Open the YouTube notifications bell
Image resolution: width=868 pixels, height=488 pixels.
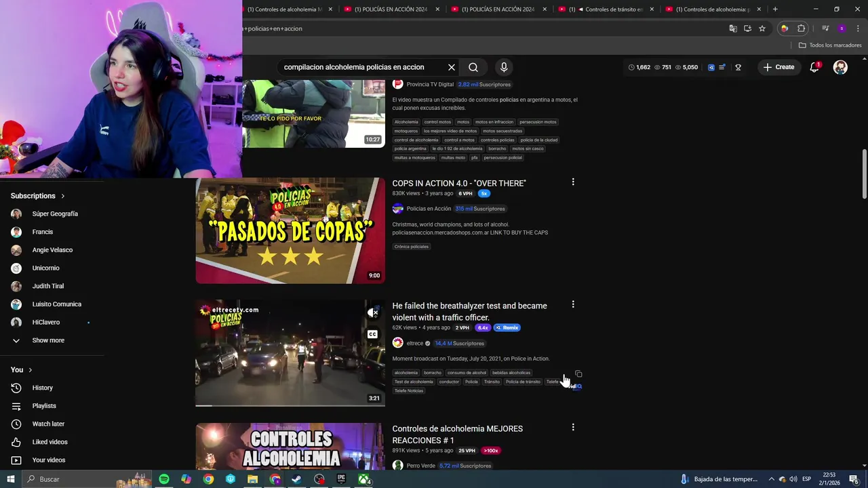(814, 67)
